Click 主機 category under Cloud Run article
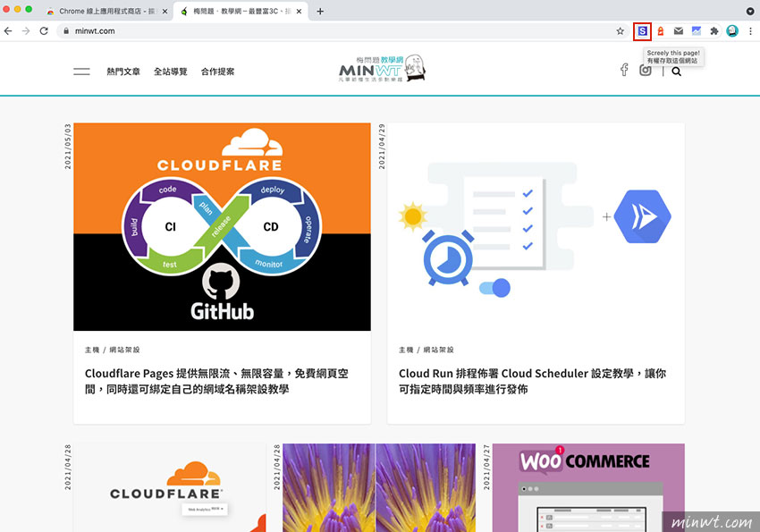Viewport: 760px width, 532px height. [x=406, y=350]
